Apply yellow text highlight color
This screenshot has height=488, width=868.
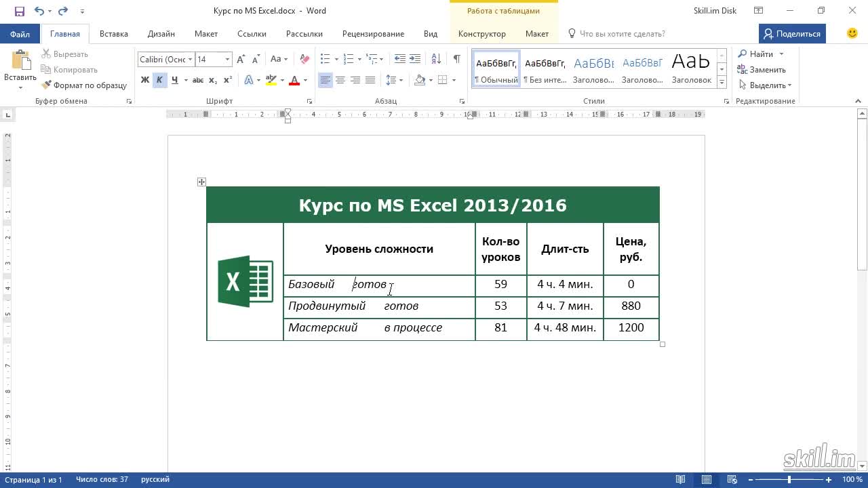271,80
